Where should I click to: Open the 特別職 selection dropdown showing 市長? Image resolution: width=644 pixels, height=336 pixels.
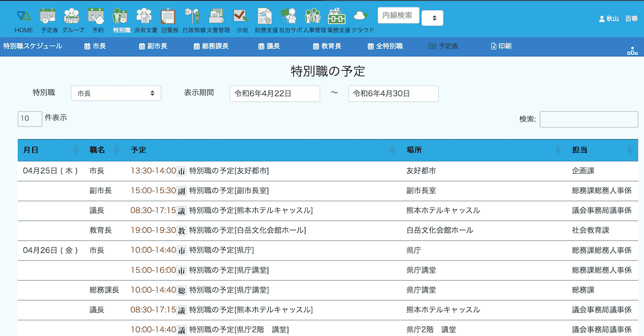pyautogui.click(x=116, y=93)
